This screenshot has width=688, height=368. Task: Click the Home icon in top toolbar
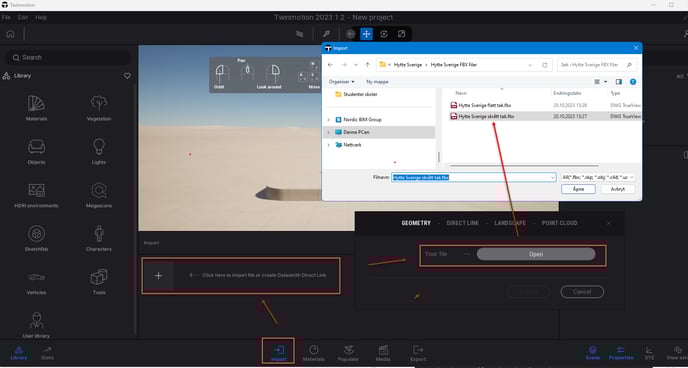(x=11, y=34)
